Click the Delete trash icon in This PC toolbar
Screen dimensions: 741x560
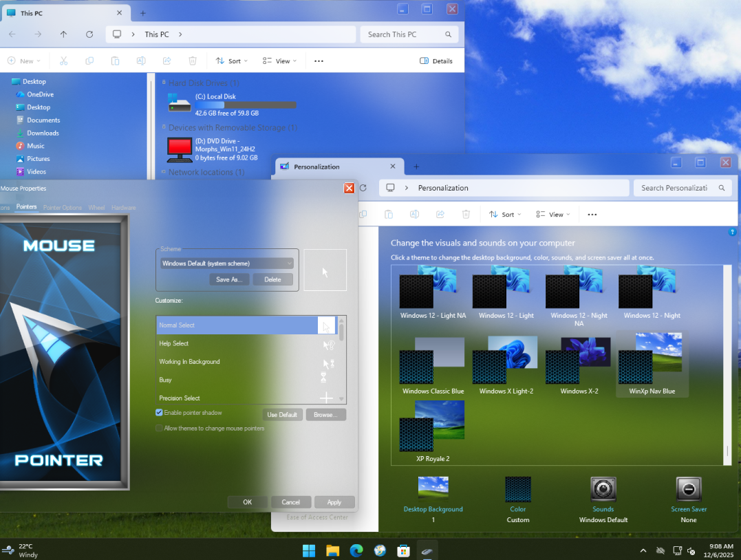(193, 61)
